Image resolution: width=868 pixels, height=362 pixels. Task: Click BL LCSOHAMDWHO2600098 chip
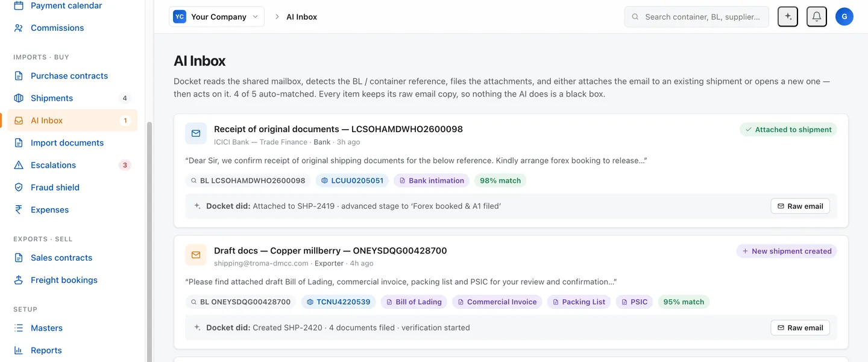(248, 180)
